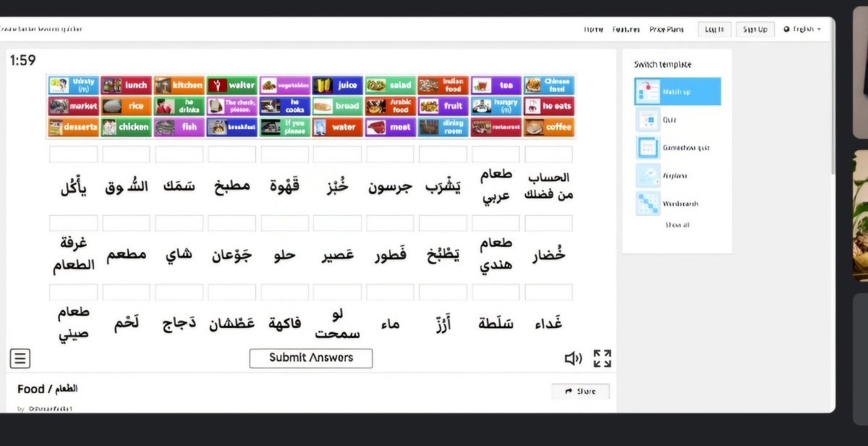The width and height of the screenshot is (868, 446).
Task: Pick the 'breakfast' picture tile
Action: (x=231, y=127)
